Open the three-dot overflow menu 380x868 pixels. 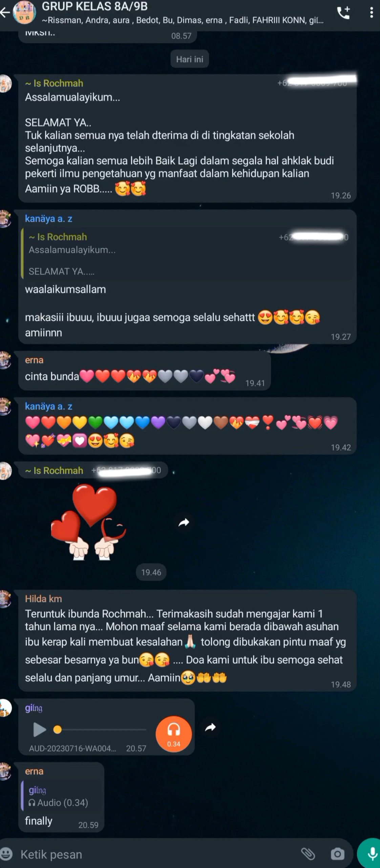(x=372, y=13)
